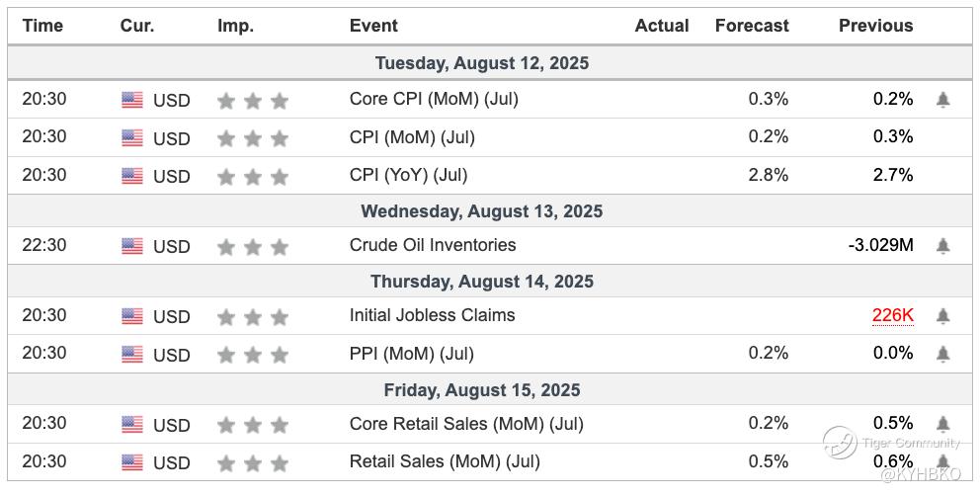Open the Retail Sales (MoM) (Jul) event
Screen dimensions: 980x496
443,461
